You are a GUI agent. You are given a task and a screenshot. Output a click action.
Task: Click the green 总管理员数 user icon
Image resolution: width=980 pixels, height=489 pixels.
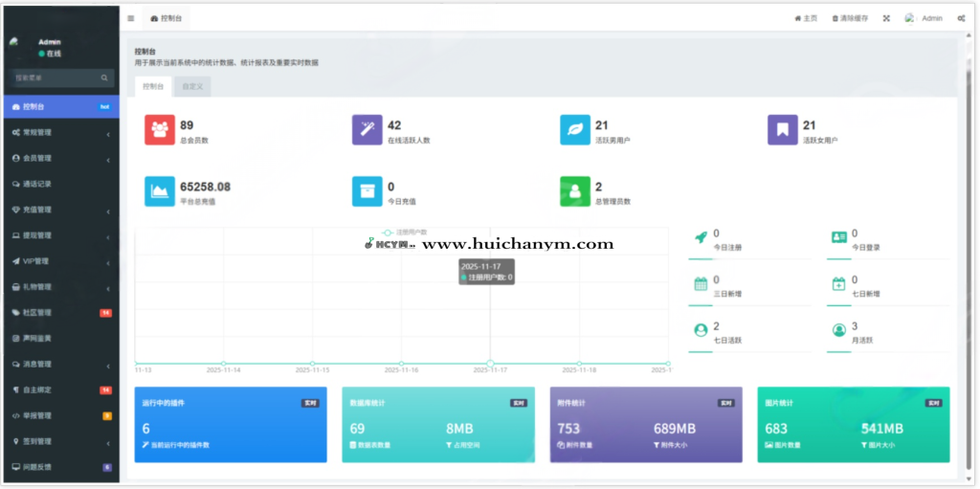coord(575,191)
